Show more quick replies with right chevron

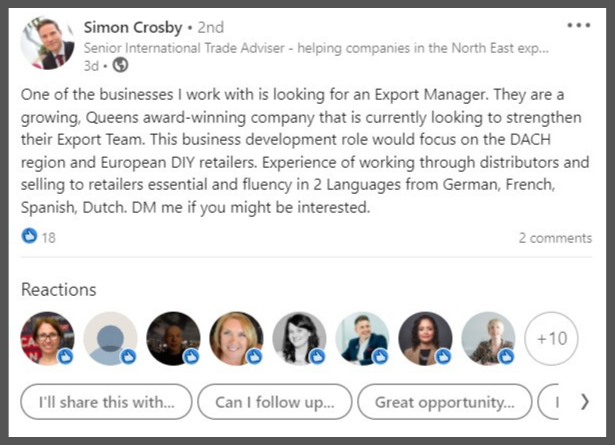coord(584,402)
